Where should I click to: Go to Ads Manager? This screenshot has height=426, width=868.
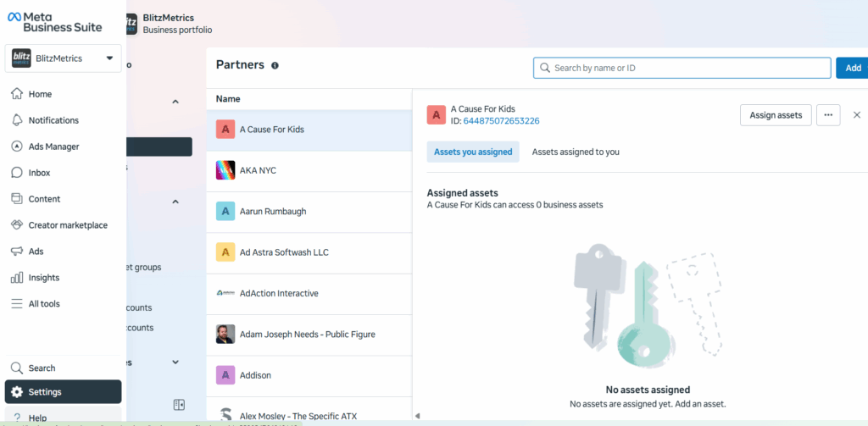point(53,147)
